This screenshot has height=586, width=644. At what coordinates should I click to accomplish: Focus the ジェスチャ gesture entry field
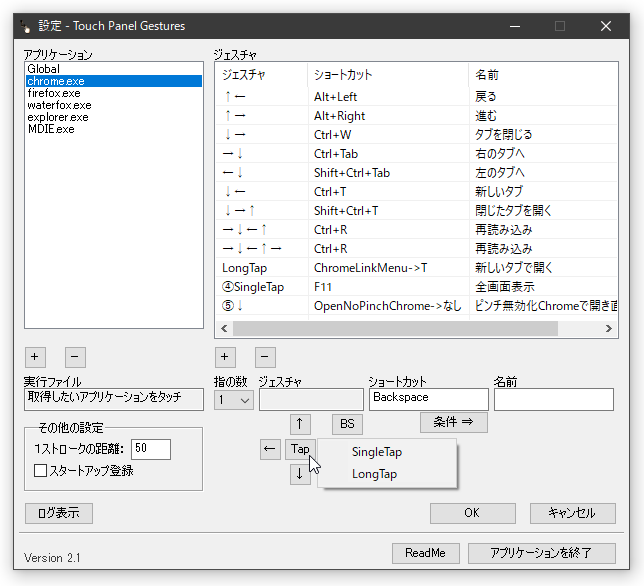pyautogui.click(x=311, y=399)
